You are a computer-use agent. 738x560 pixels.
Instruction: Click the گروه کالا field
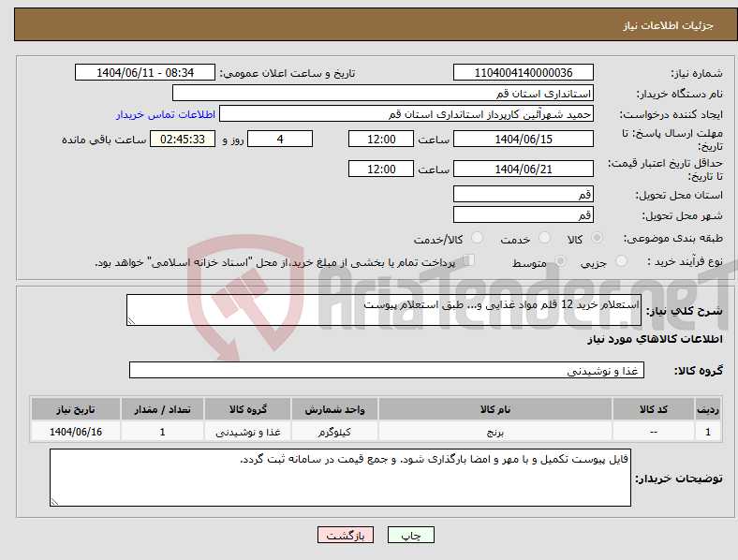point(387,370)
